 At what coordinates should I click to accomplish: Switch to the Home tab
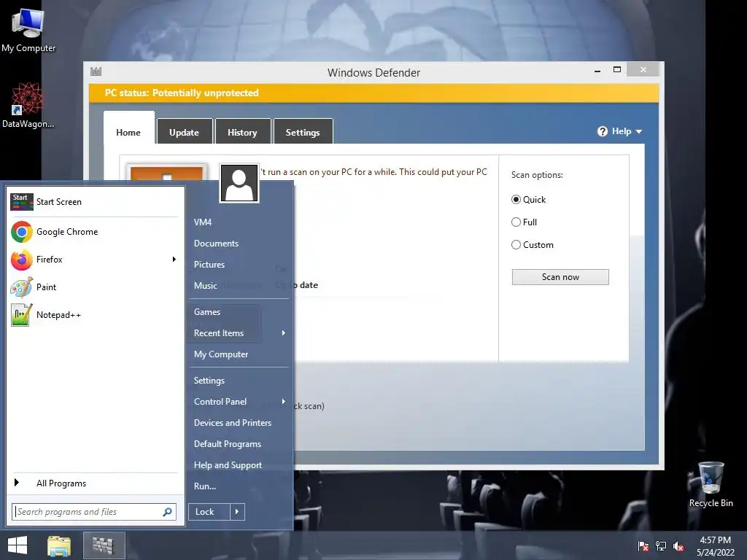128,133
